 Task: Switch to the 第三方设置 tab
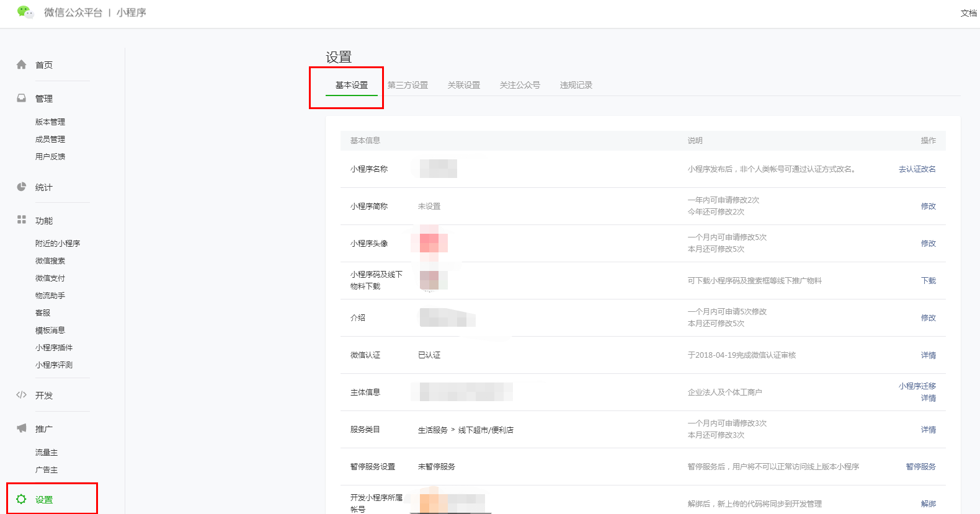408,85
